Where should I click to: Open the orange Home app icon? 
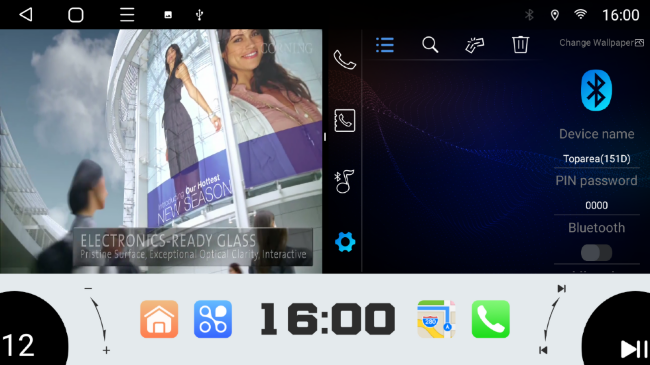[159, 319]
